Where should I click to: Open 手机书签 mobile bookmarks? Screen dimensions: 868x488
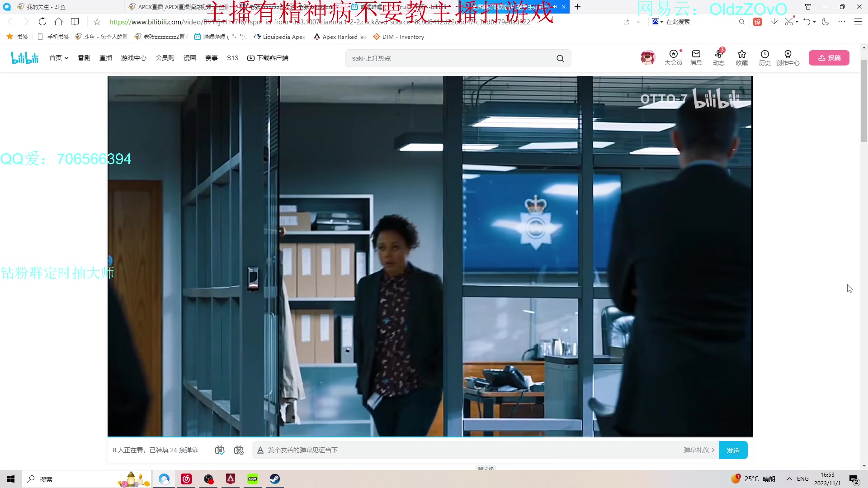click(x=53, y=37)
